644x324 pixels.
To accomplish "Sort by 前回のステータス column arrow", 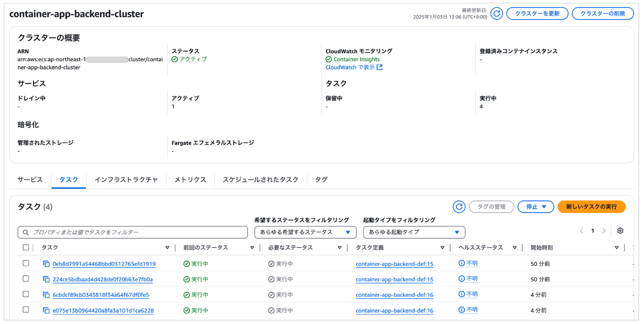I will point(252,248).
